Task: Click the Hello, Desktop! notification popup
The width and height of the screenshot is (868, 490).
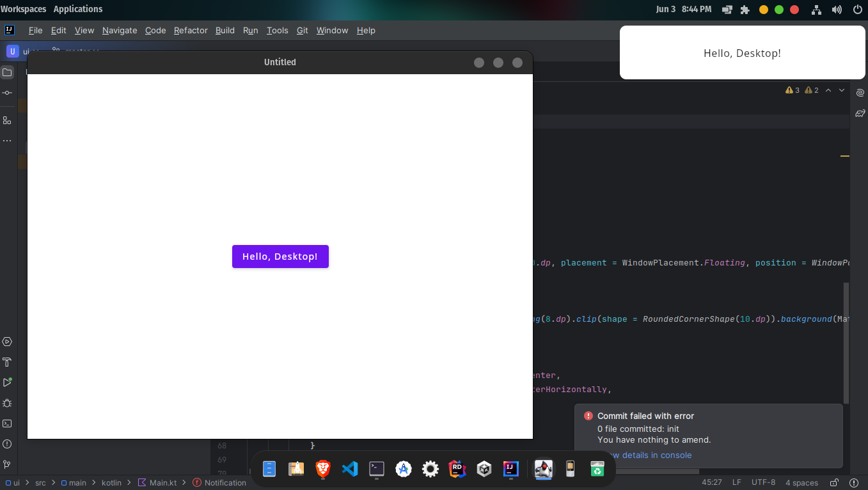Action: 743,53
